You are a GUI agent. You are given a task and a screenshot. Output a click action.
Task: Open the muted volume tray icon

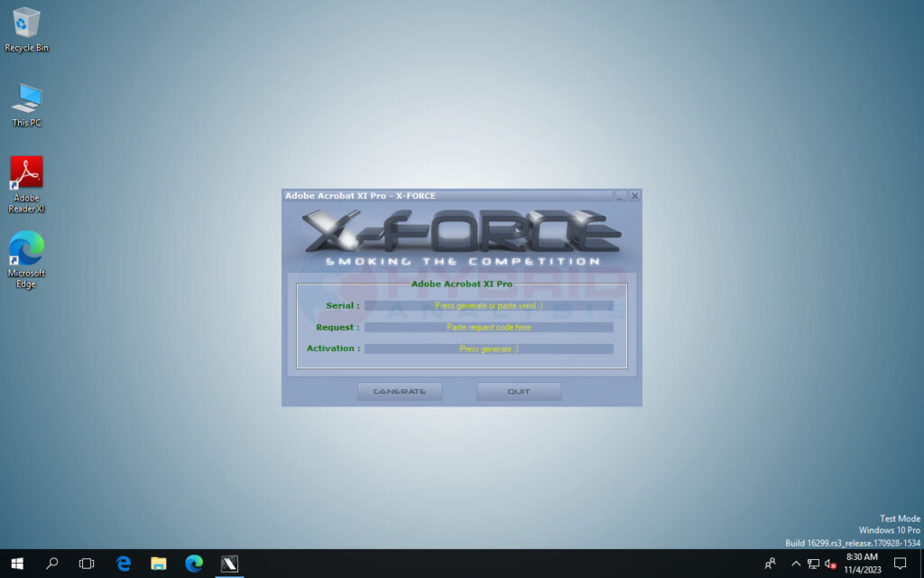[x=830, y=564]
